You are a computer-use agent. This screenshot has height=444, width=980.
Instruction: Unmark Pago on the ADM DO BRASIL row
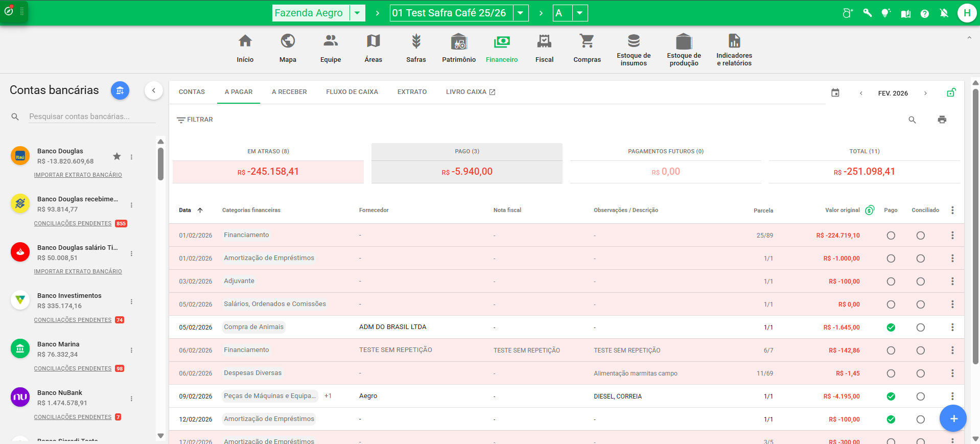pyautogui.click(x=891, y=328)
